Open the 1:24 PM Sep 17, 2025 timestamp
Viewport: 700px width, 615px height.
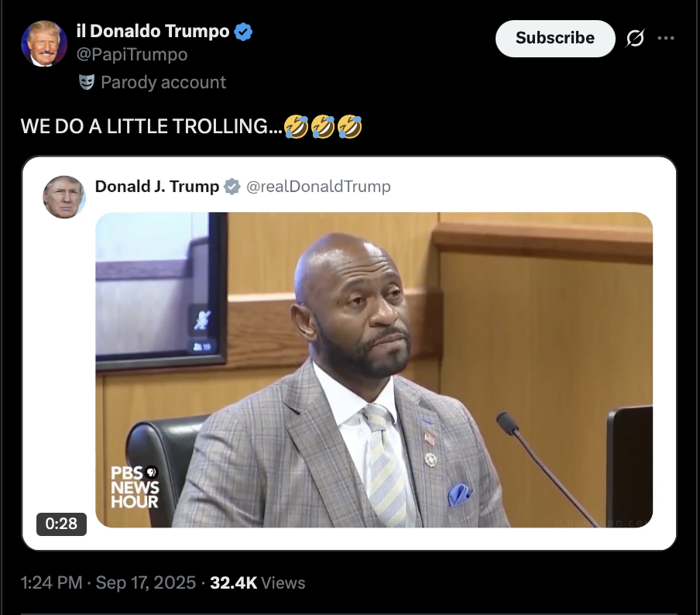pos(108,582)
